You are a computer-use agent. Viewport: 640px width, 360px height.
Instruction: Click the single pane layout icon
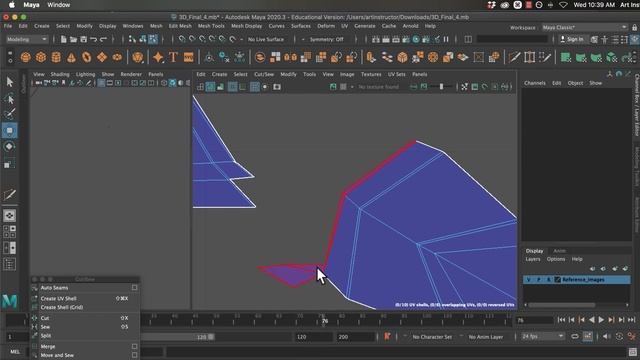tap(10, 216)
